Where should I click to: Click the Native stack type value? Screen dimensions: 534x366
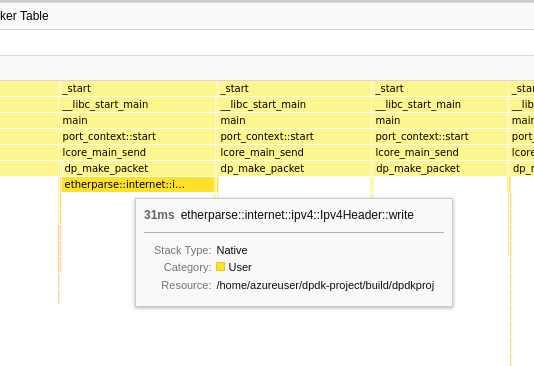[232, 250]
